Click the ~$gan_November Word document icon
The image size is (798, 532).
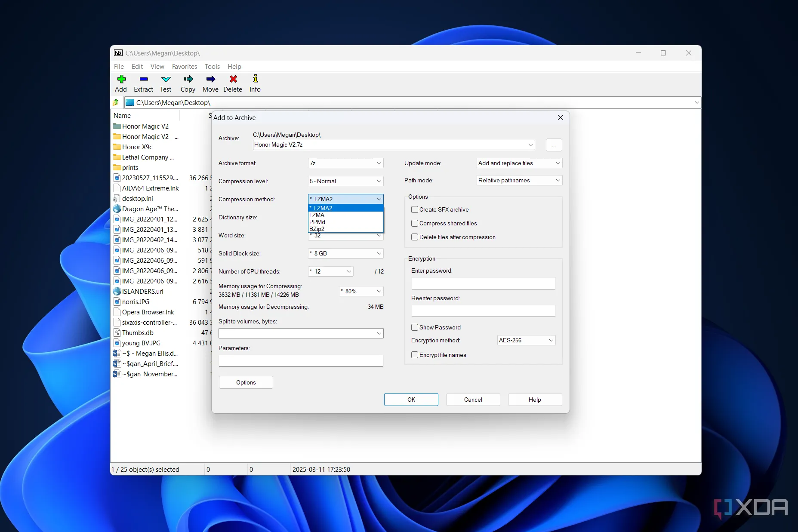click(x=117, y=374)
